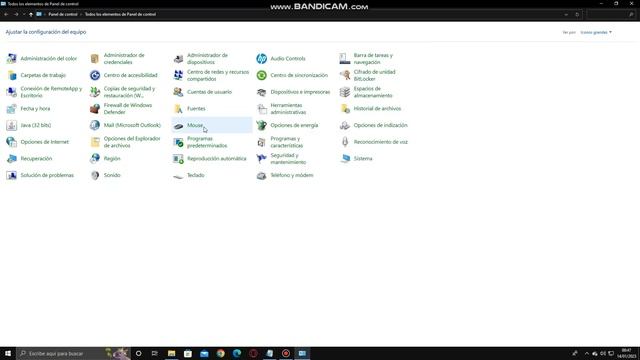Open the Fecha y hora icon

coord(11,109)
